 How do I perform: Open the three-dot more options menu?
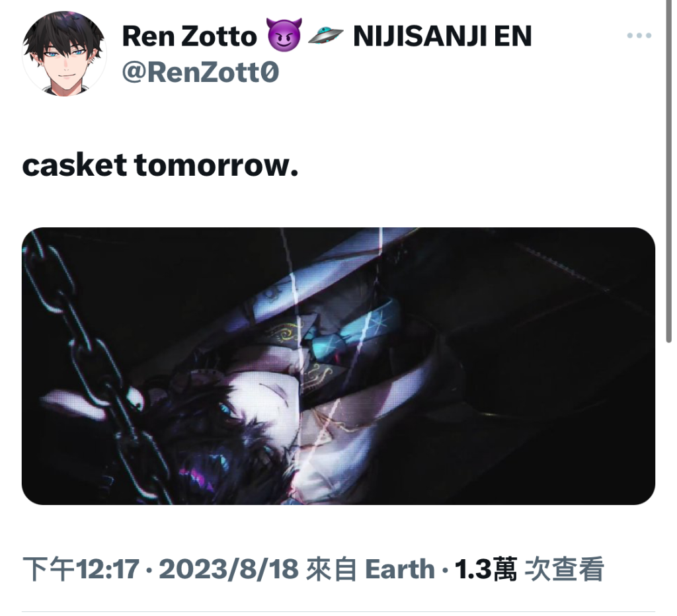(x=639, y=36)
